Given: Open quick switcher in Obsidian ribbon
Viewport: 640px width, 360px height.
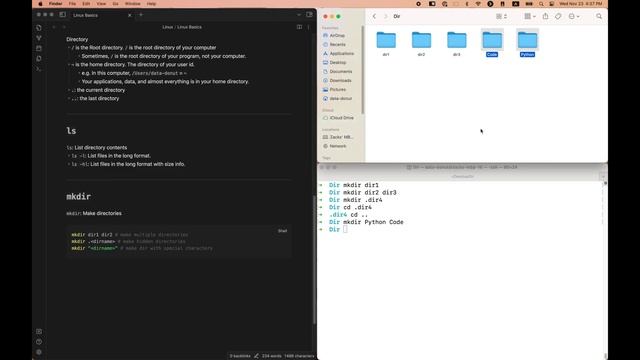Looking at the screenshot, I should [39, 28].
